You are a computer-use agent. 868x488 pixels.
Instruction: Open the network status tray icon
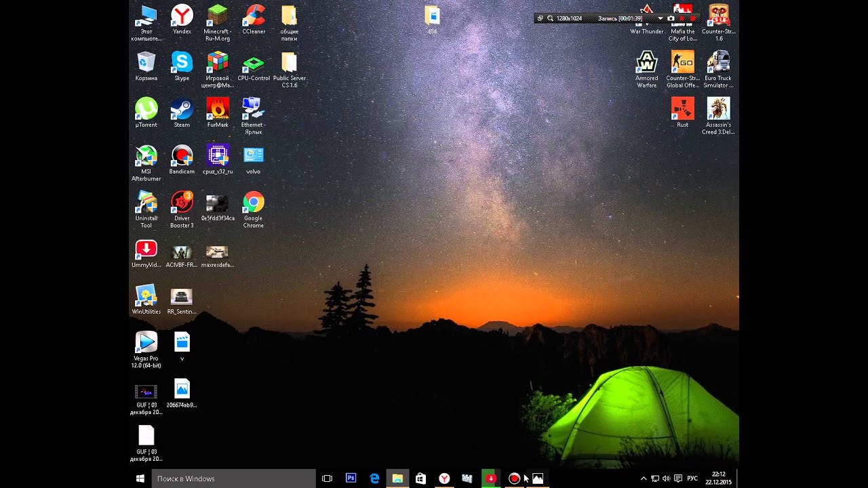tap(655, 479)
